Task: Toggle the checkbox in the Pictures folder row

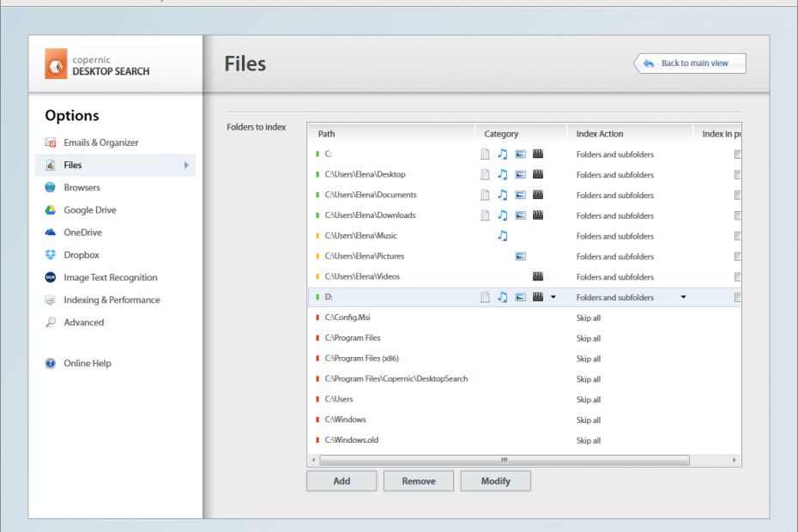Action: click(737, 256)
